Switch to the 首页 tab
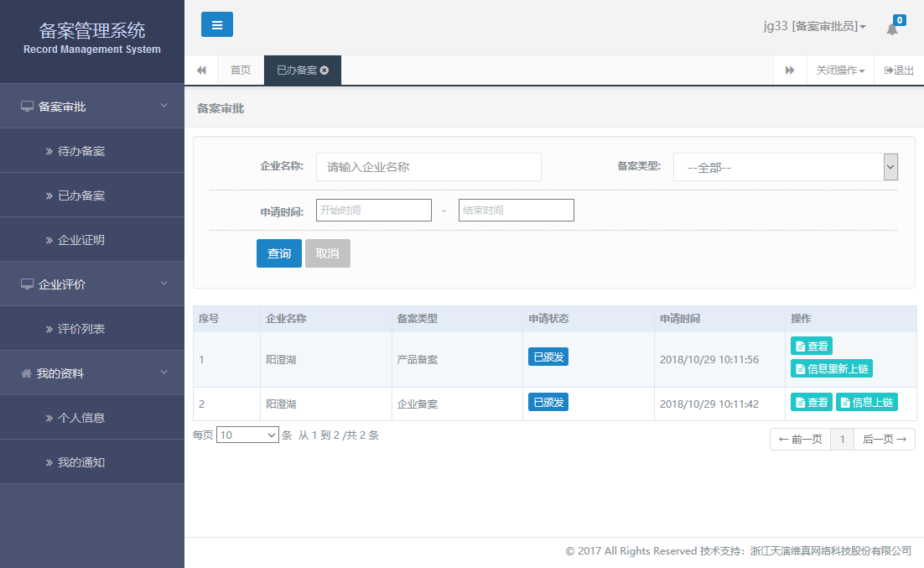The width and height of the screenshot is (924, 568). click(241, 70)
